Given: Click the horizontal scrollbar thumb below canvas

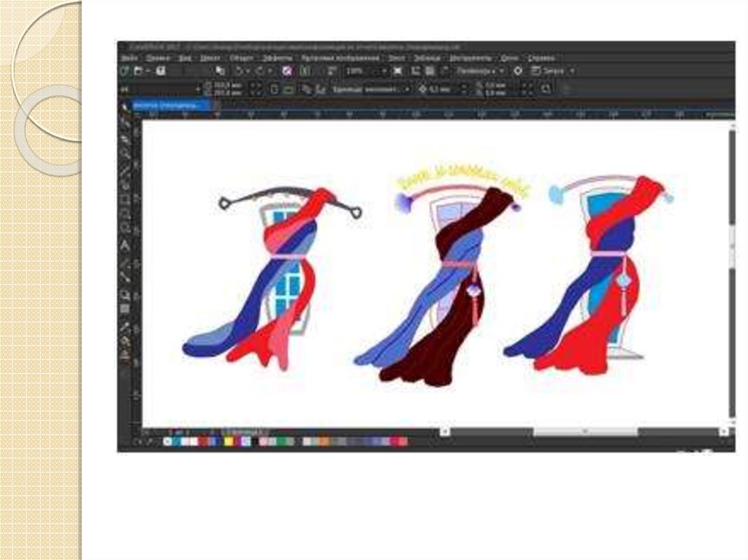Looking at the screenshot, I should (583, 431).
